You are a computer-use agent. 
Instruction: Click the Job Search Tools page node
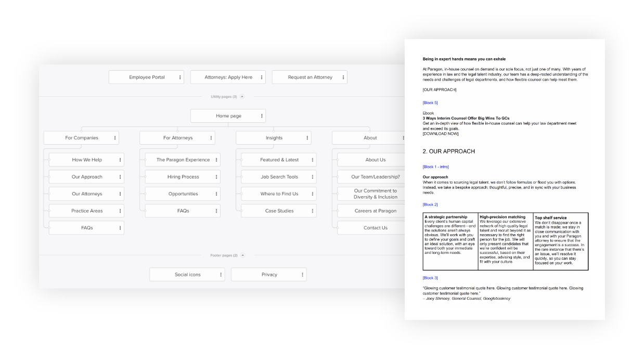coord(279,177)
